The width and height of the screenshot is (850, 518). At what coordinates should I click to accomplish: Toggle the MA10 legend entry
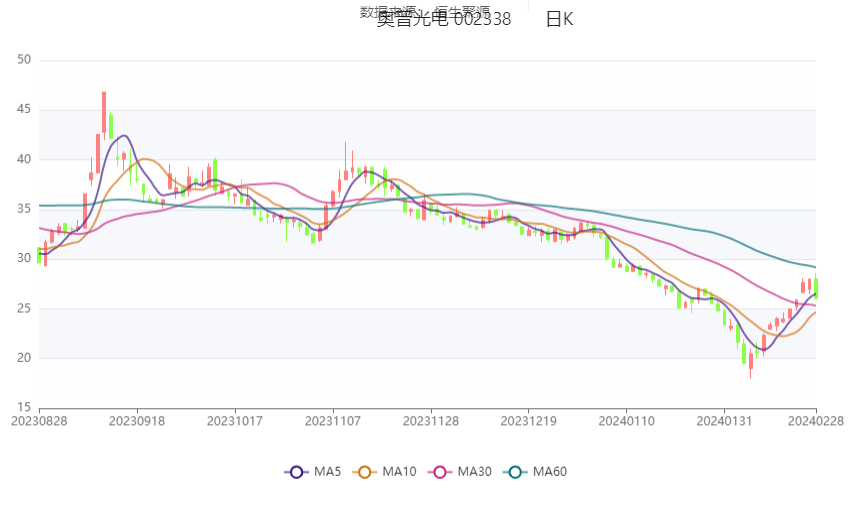[384, 472]
